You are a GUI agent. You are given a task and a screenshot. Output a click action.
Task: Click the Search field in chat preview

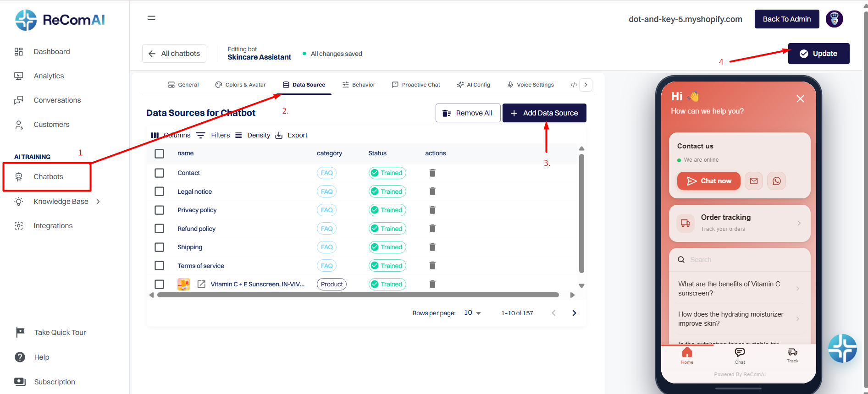[740, 260]
